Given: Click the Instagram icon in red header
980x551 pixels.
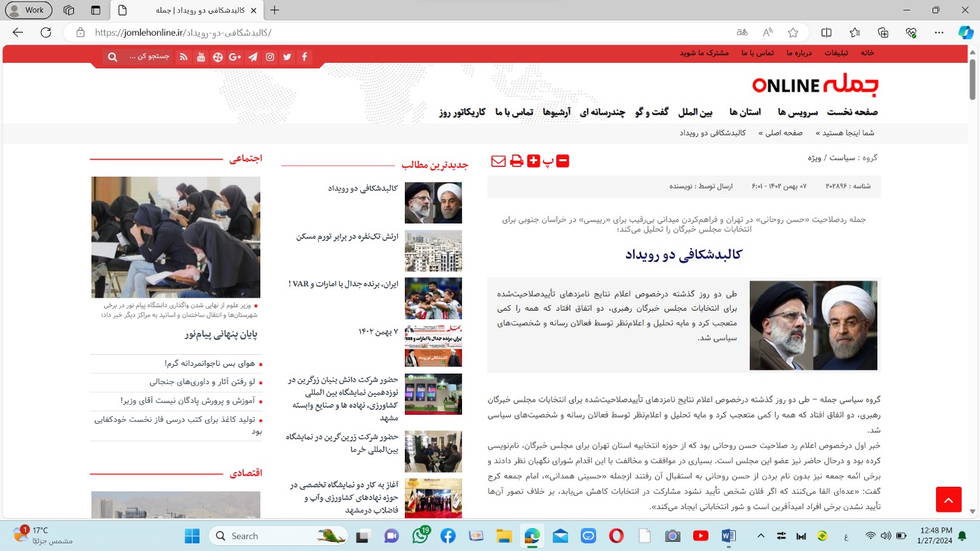Looking at the screenshot, I should tap(269, 57).
